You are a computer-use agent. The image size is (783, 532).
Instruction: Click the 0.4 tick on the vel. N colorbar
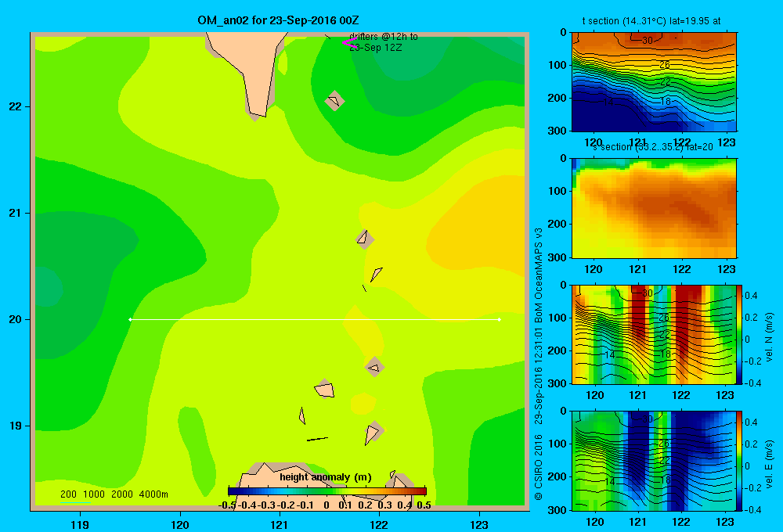tap(751, 296)
